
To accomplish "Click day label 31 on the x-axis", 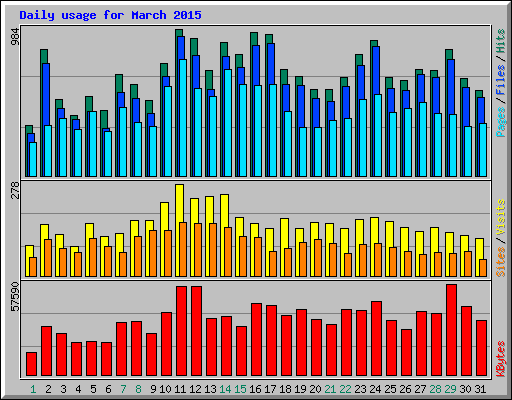I will (x=480, y=389).
